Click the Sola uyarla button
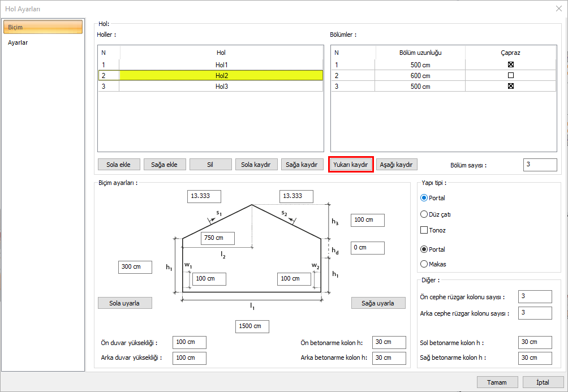Screen dimensions: 568x392 coord(125,303)
